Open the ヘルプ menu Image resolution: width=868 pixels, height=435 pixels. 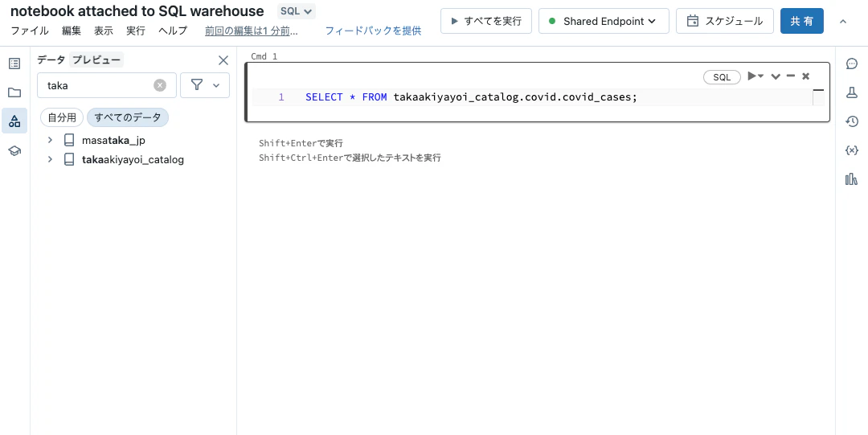coord(173,31)
